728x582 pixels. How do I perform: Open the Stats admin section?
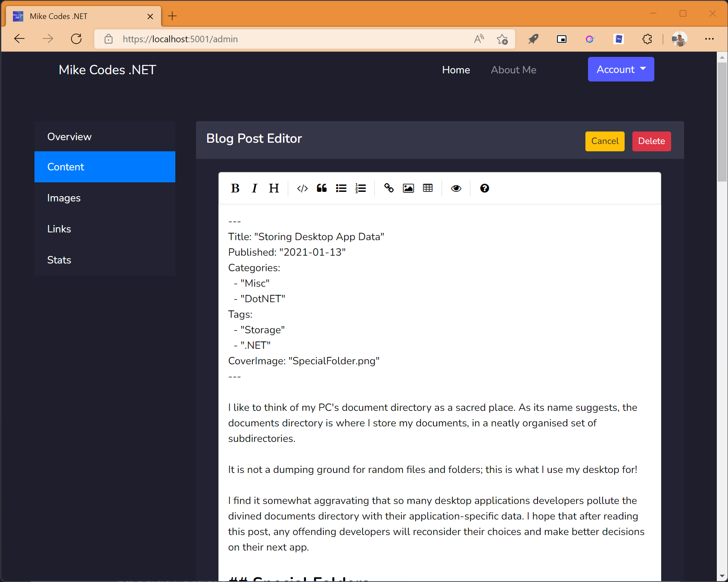pos(105,260)
